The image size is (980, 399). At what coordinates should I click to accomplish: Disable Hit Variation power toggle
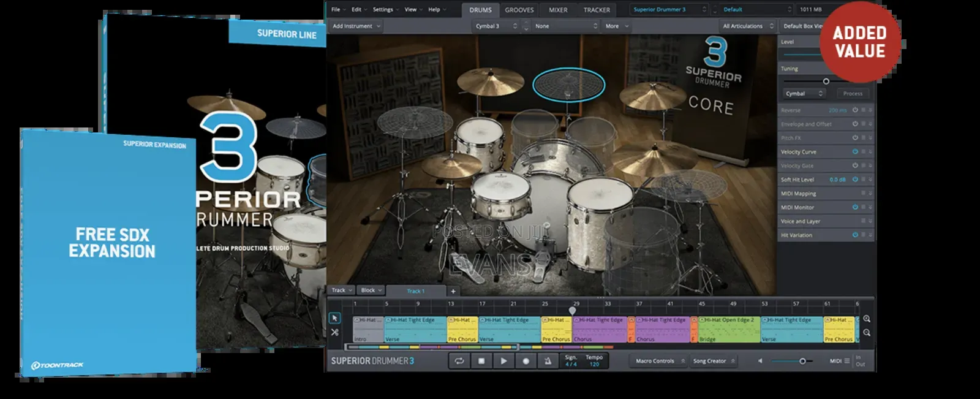click(855, 235)
